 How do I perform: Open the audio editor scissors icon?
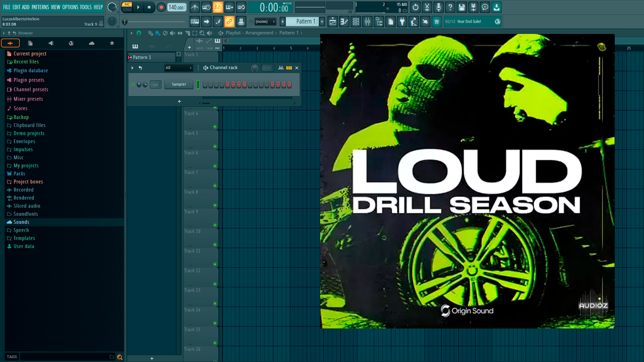[x=427, y=7]
